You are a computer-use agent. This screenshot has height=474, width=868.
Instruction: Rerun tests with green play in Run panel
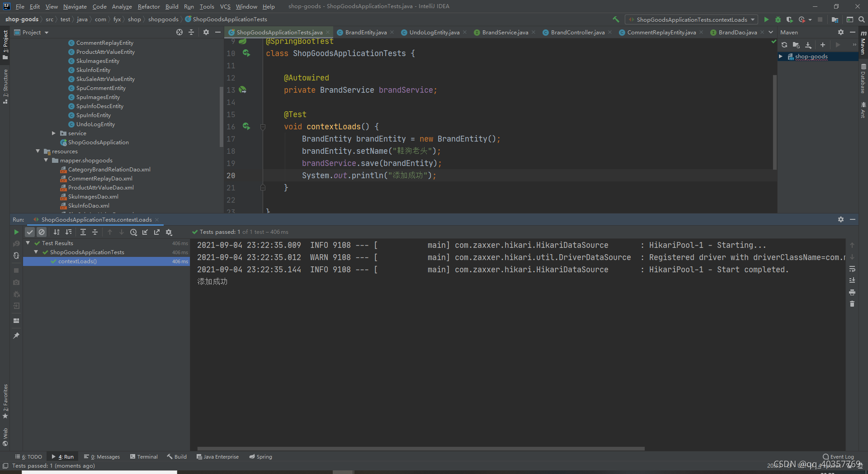tap(16, 232)
